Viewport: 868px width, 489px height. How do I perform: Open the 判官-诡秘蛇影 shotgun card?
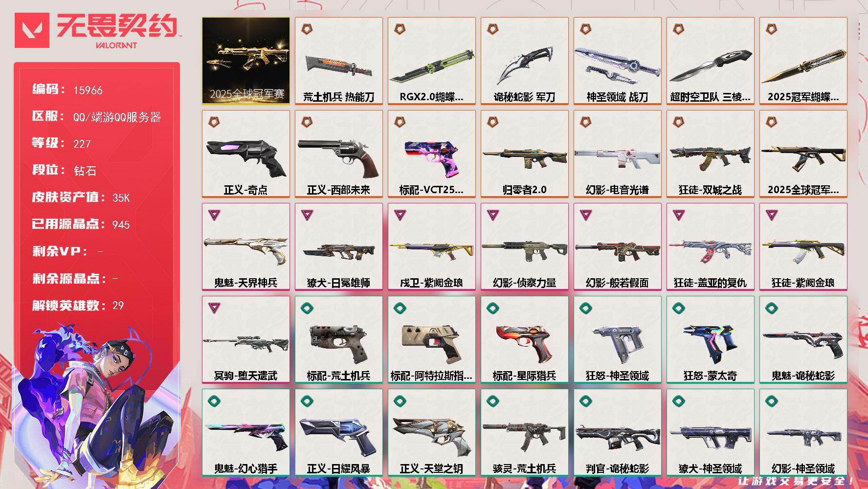coord(617,432)
